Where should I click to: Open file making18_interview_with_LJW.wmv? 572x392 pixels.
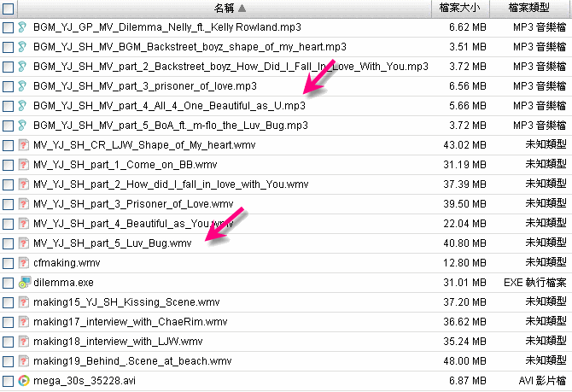pyautogui.click(x=118, y=342)
